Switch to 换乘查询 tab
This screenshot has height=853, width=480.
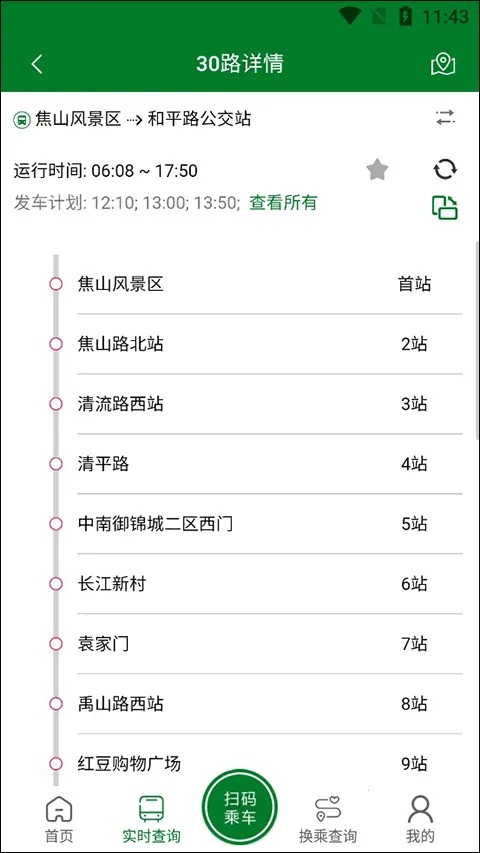click(328, 820)
